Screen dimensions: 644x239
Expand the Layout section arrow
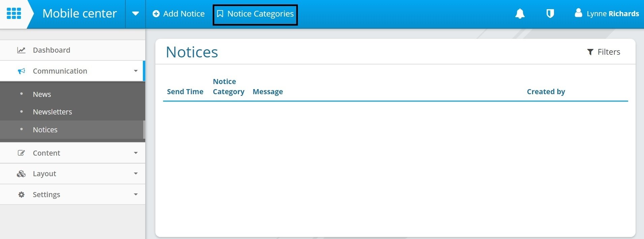[x=136, y=174]
